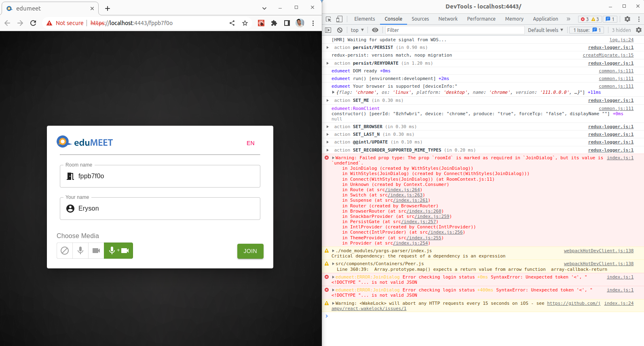Open Chrome's three-dot menu

(313, 23)
